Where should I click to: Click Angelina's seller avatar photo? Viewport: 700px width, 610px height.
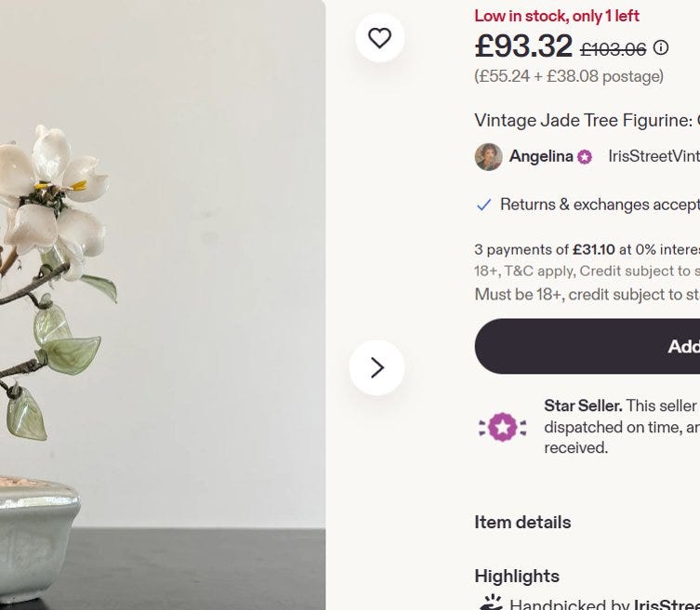click(x=488, y=157)
